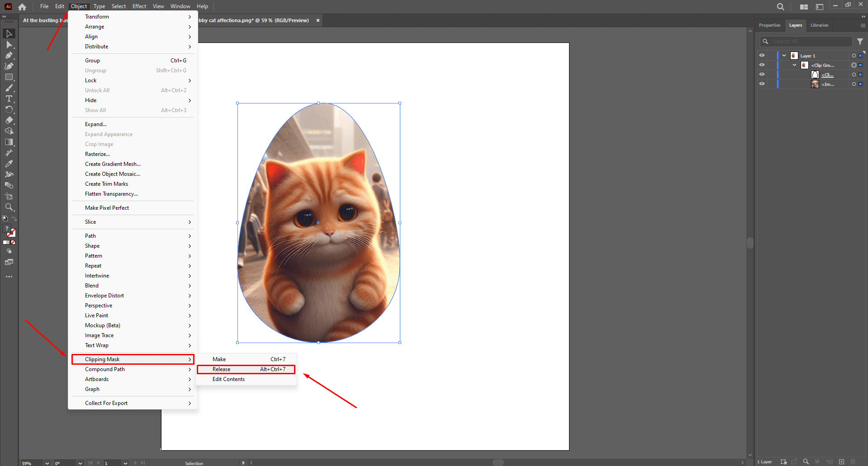This screenshot has width=868, height=466.
Task: Toggle visibility of the Clip Group layer
Action: (762, 65)
